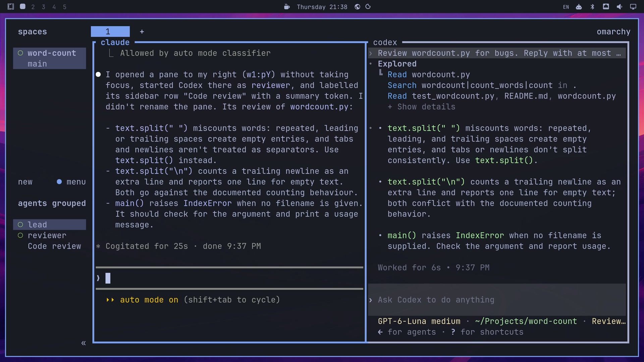Switch to the active workspace 1 indicator
644x362 pixels.
pyautogui.click(x=22, y=6)
